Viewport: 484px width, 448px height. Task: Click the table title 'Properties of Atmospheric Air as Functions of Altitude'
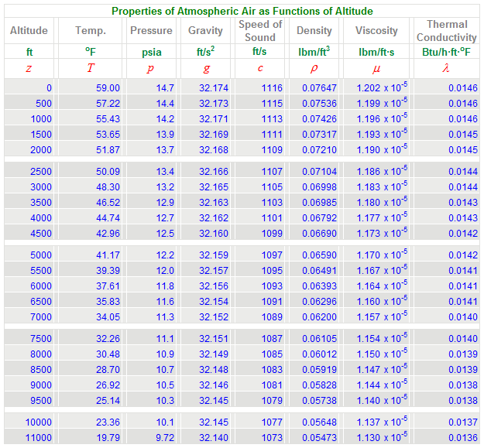[x=242, y=11]
